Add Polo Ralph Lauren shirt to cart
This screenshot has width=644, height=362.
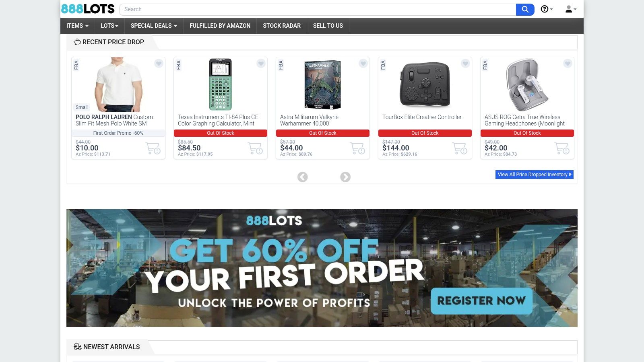point(153,148)
